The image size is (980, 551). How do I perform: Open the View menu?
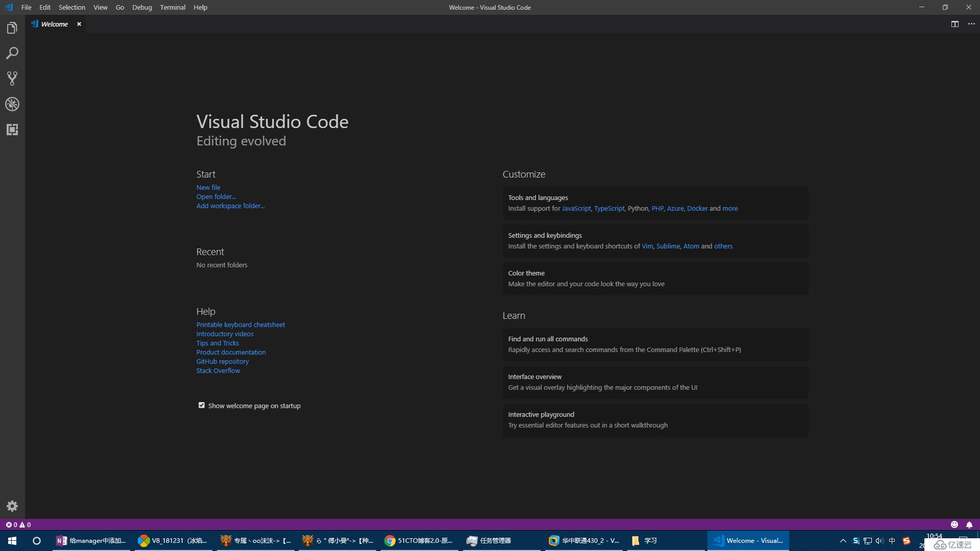coord(101,7)
